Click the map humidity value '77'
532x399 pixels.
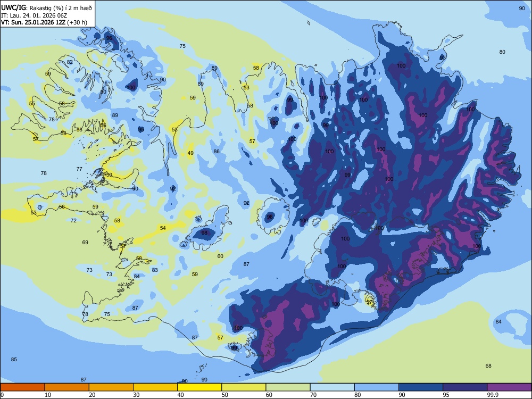(x=79, y=169)
